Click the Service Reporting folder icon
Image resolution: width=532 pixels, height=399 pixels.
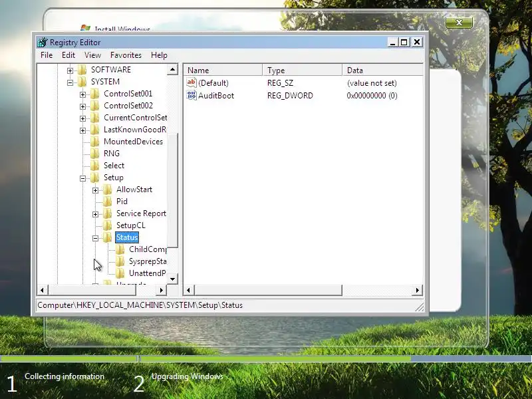108,213
